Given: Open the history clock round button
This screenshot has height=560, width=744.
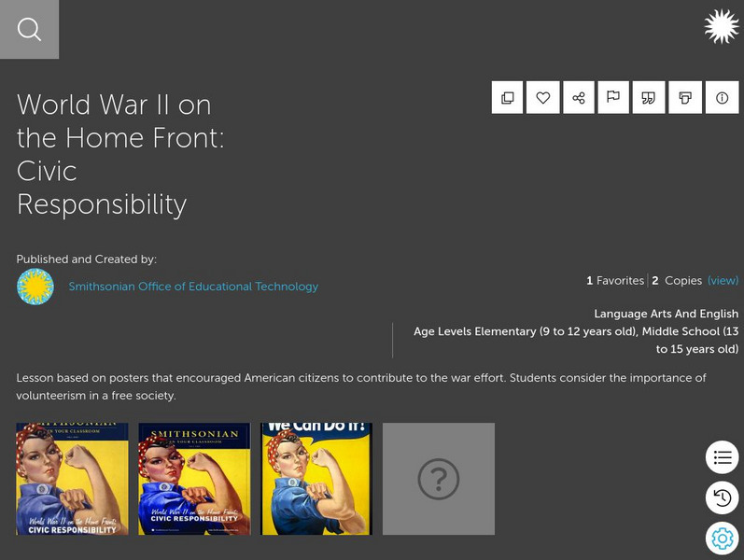Looking at the screenshot, I should tap(723, 497).
